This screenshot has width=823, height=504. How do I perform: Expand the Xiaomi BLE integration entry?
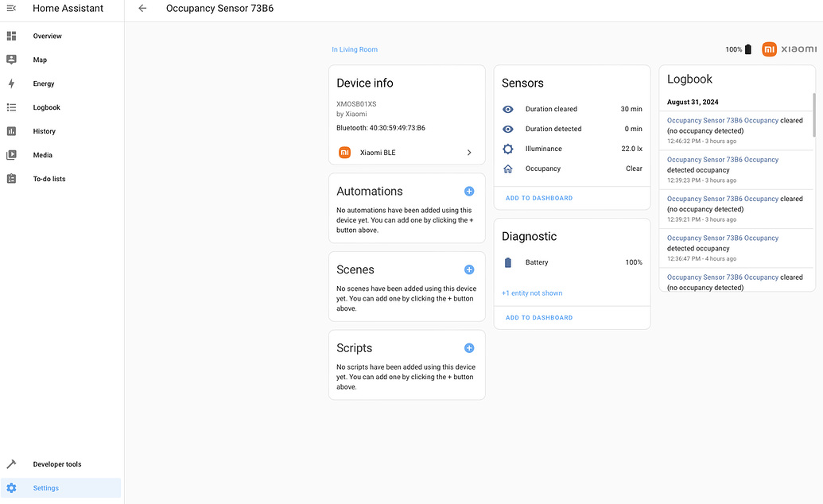(x=406, y=152)
